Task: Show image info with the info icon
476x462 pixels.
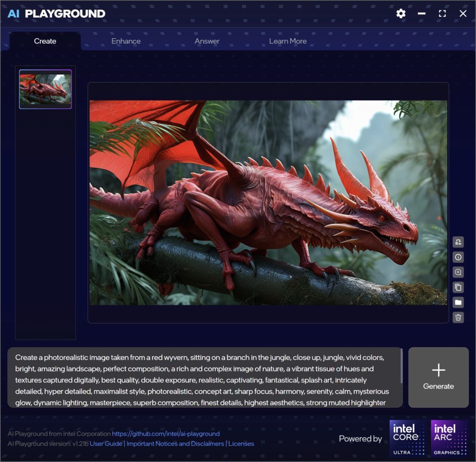Action: (458, 257)
